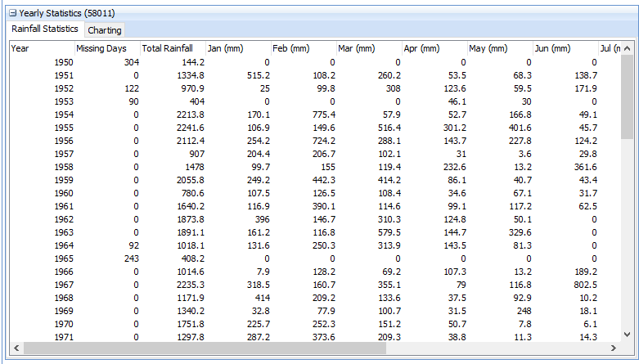Image resolution: width=639 pixels, height=364 pixels.
Task: Select the 2235.3 total rainfall cell
Action: [x=191, y=285]
